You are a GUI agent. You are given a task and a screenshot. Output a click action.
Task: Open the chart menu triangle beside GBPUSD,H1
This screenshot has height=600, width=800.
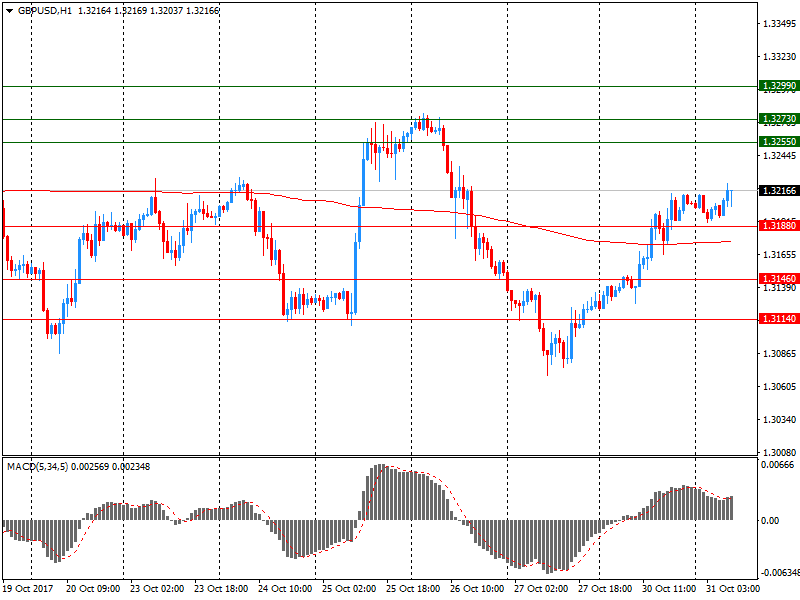9,11
